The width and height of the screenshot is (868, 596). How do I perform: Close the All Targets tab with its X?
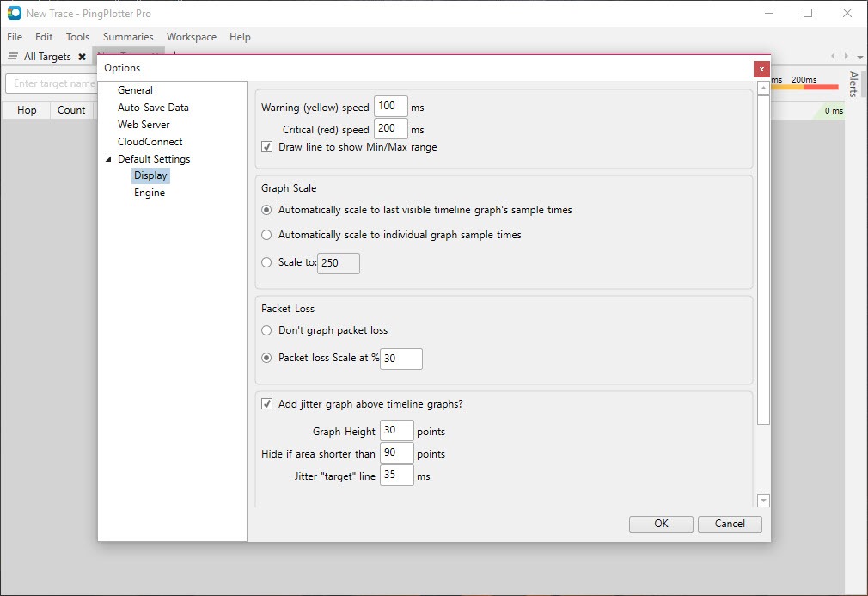82,57
